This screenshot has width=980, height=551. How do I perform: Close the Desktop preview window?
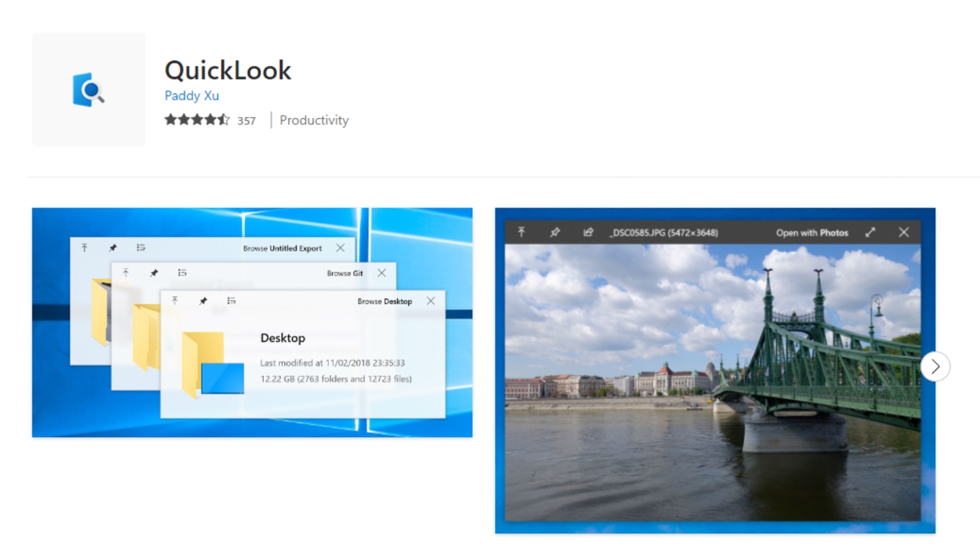(x=431, y=301)
